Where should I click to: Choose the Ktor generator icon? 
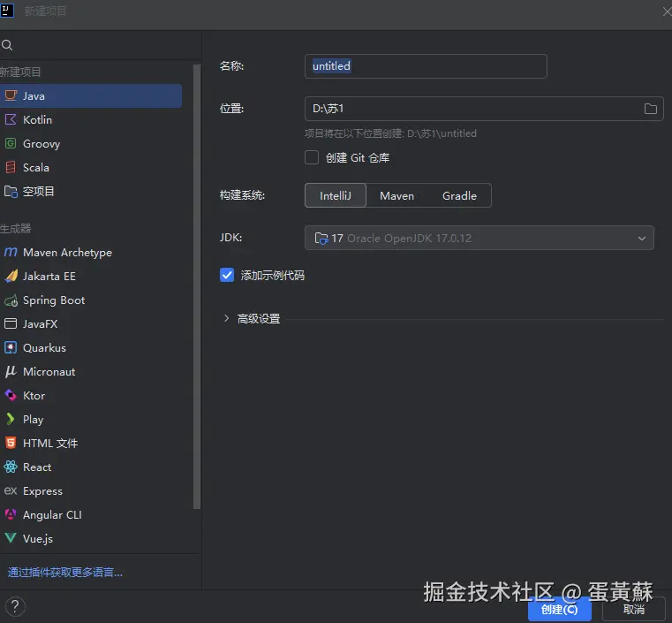(11, 395)
